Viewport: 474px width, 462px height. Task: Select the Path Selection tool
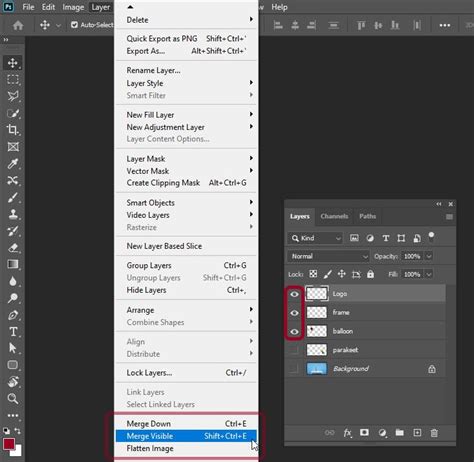coord(13,348)
